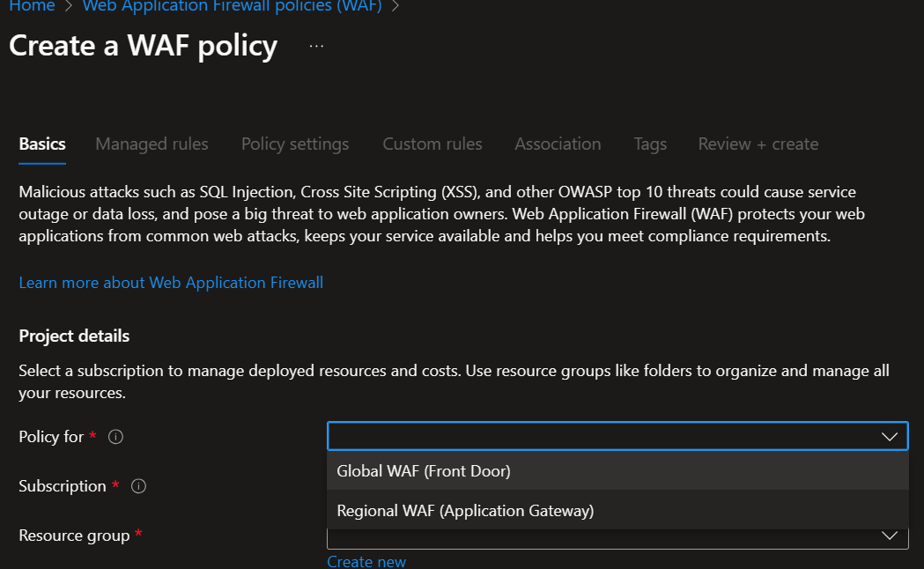
Task: Jump to the Review + create tab
Action: tap(758, 144)
